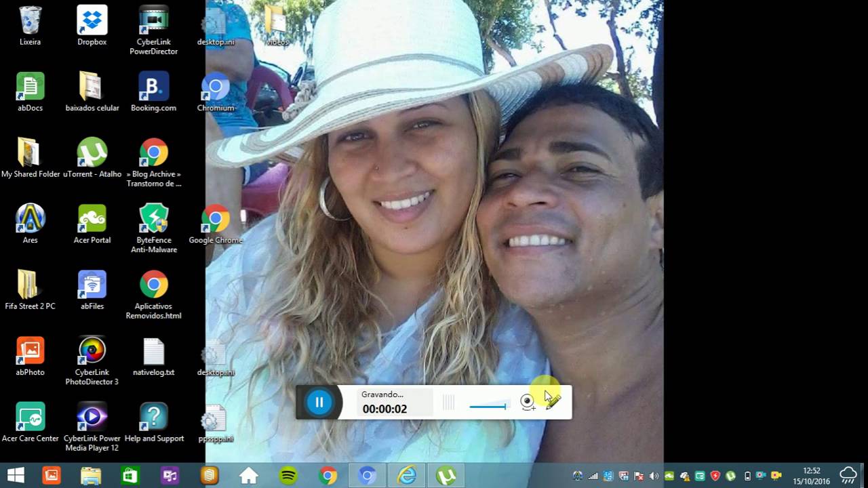
Task: Open Windows Store from the taskbar
Action: coord(130,476)
